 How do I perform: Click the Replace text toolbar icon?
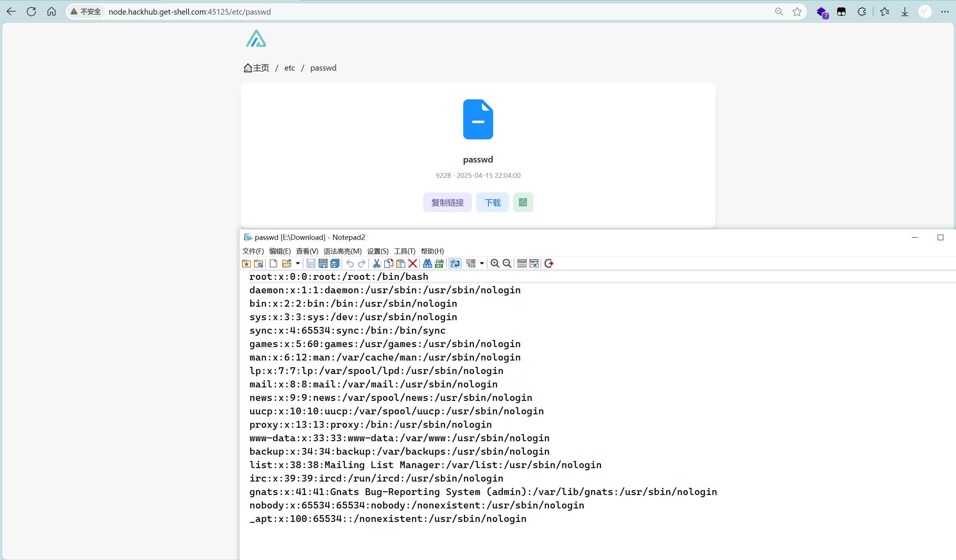pos(439,263)
